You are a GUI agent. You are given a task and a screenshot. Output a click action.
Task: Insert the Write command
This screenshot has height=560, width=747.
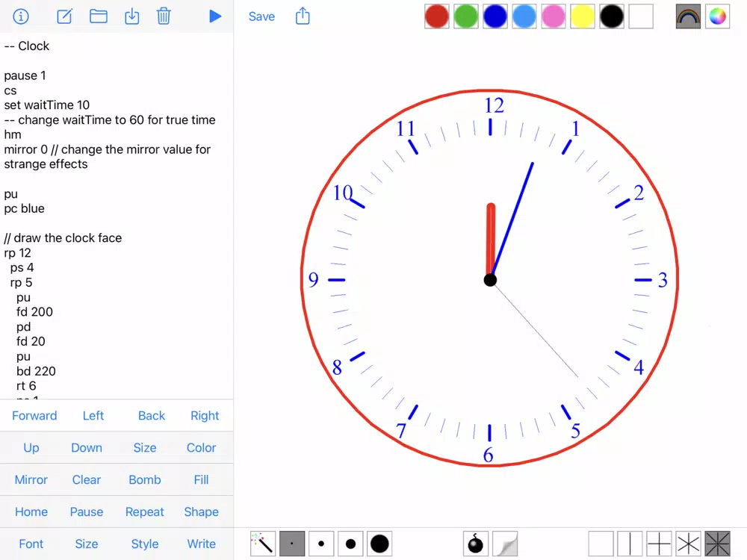point(201,544)
